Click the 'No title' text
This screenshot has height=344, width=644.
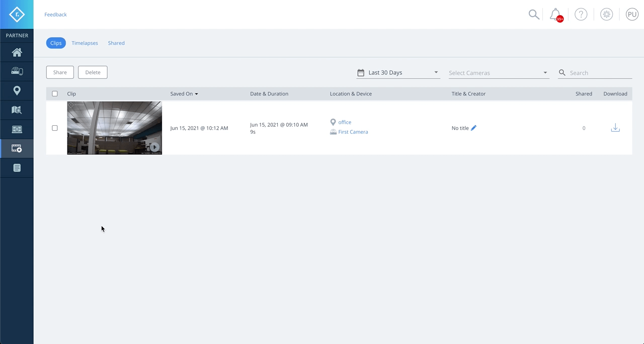460,128
